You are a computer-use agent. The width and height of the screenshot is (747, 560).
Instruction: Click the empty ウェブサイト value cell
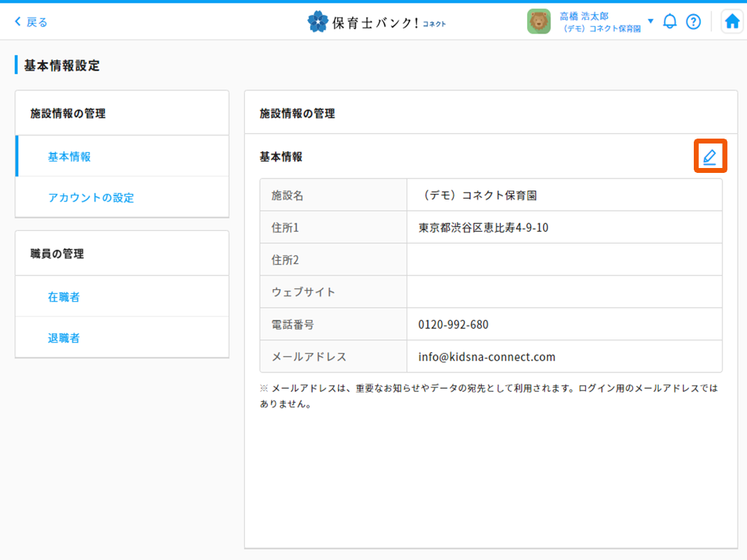point(564,292)
